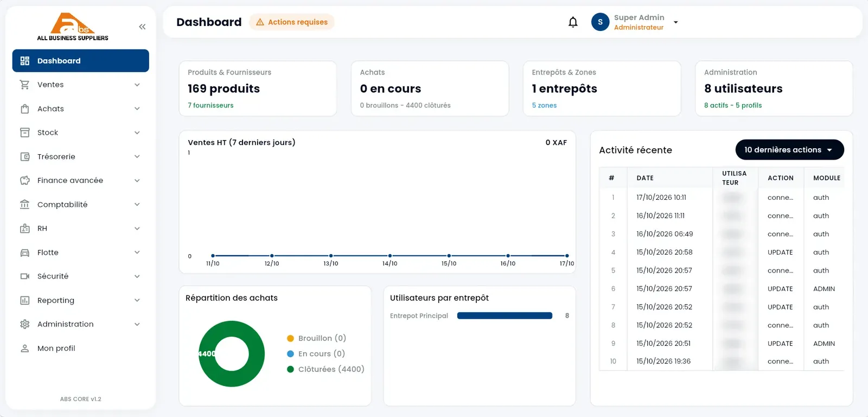Toggle the Clôturées (4400) legend item
Image resolution: width=868 pixels, height=417 pixels.
pyautogui.click(x=325, y=369)
